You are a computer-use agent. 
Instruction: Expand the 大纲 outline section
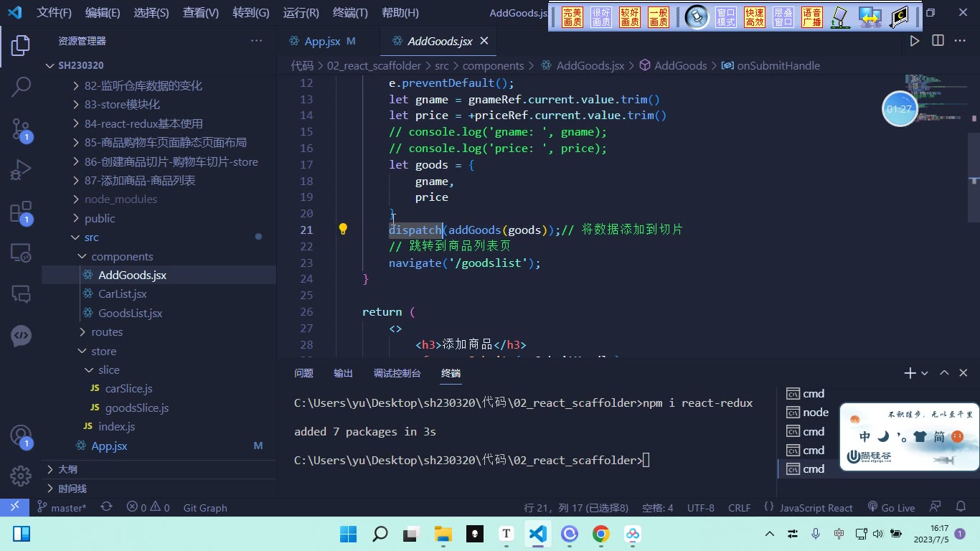(x=159, y=469)
